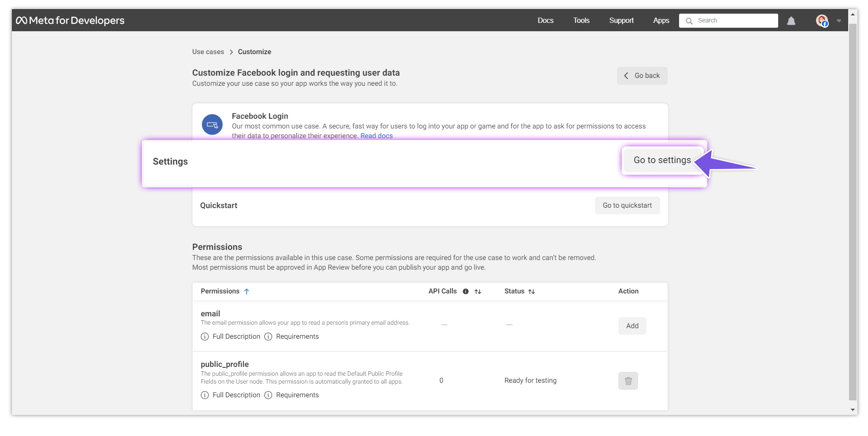Image resolution: width=868 pixels, height=436 pixels.
Task: Toggle sort arrows on API Calls column
Action: (478, 291)
